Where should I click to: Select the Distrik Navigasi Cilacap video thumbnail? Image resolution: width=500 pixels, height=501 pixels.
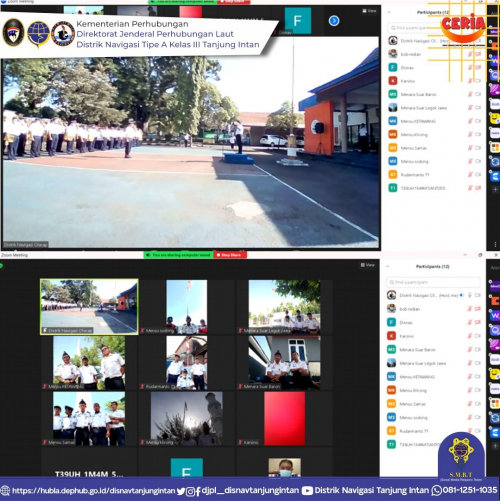[89, 307]
